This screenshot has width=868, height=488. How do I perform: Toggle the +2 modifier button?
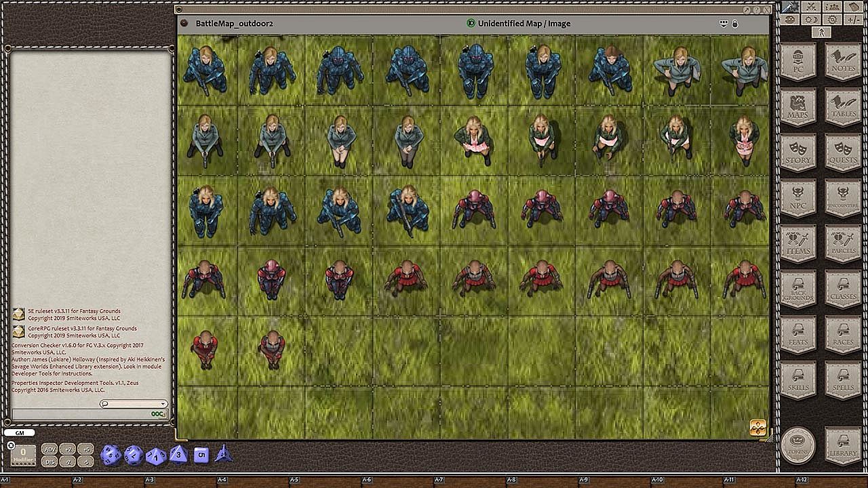click(x=67, y=449)
